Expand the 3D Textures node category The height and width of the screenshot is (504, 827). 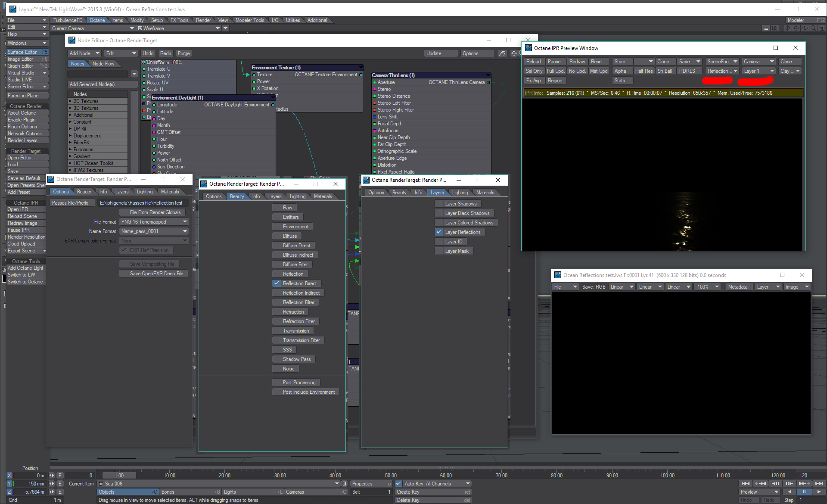[70, 108]
